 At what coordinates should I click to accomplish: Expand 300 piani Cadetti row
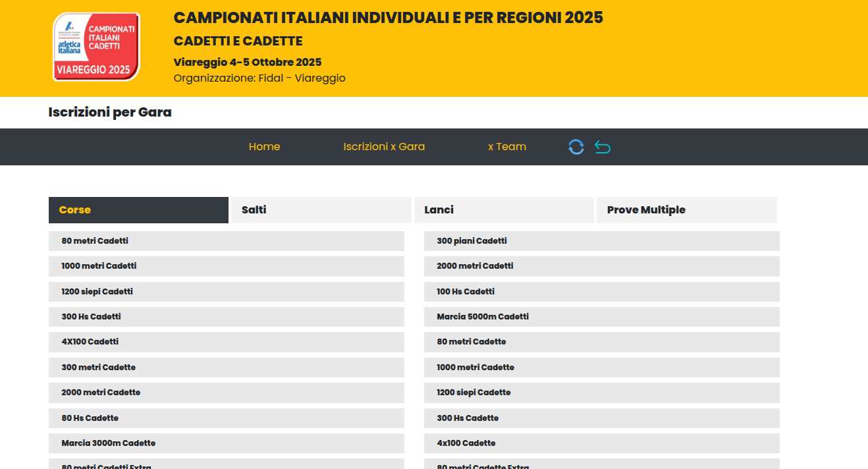(x=601, y=241)
